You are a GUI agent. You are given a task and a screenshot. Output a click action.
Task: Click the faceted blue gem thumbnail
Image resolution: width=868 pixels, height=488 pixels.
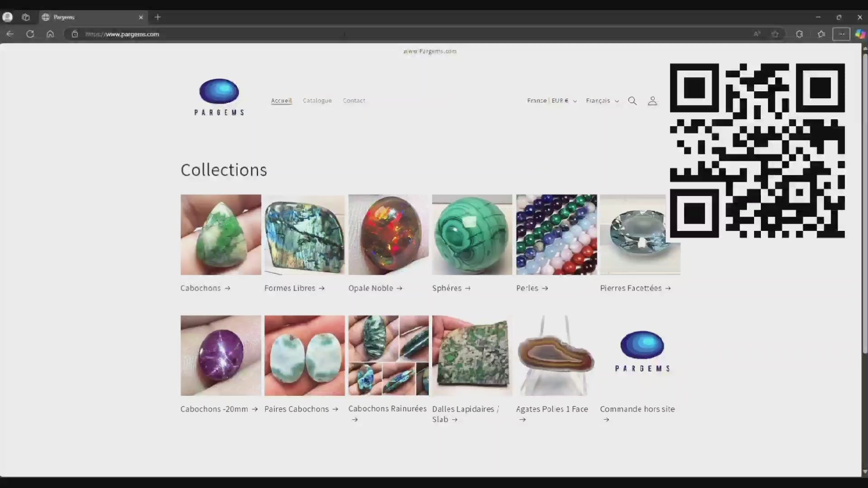pos(640,235)
